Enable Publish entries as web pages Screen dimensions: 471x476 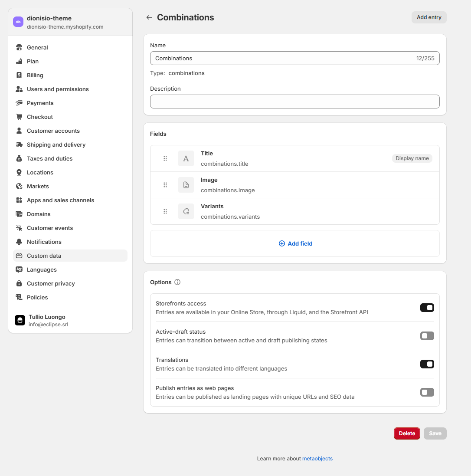[427, 392]
